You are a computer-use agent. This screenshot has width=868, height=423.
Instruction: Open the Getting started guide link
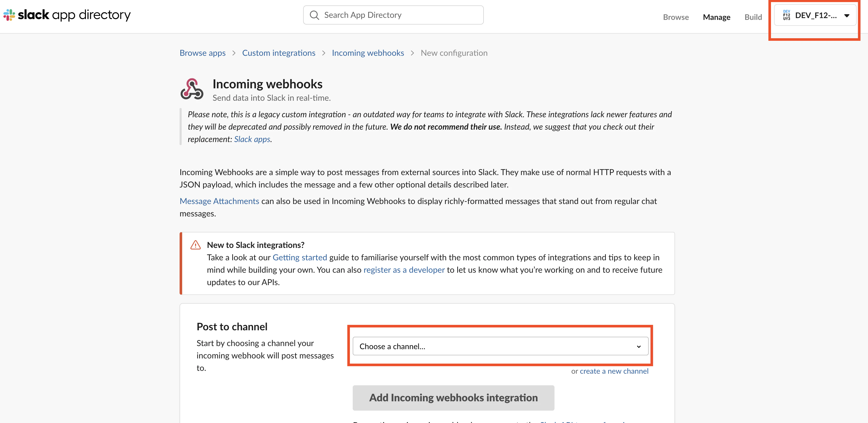pos(300,257)
